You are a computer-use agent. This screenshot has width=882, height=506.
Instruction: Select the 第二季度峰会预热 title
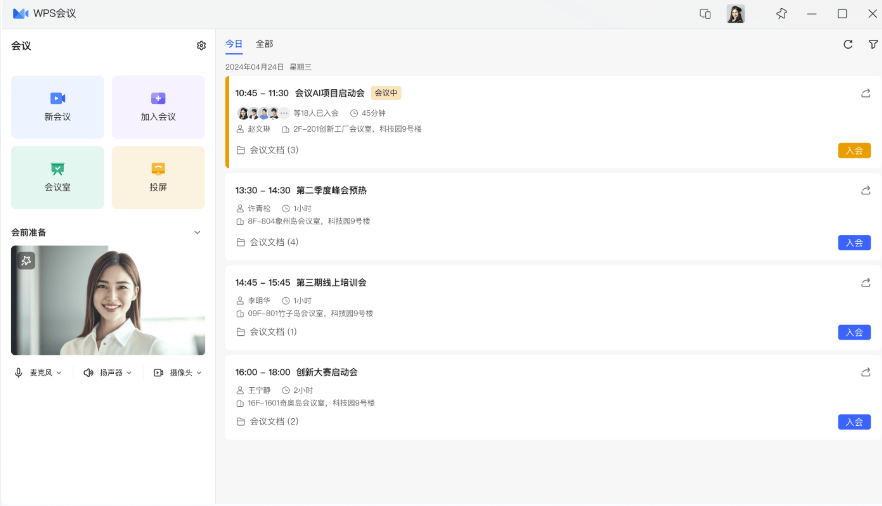[331, 191]
